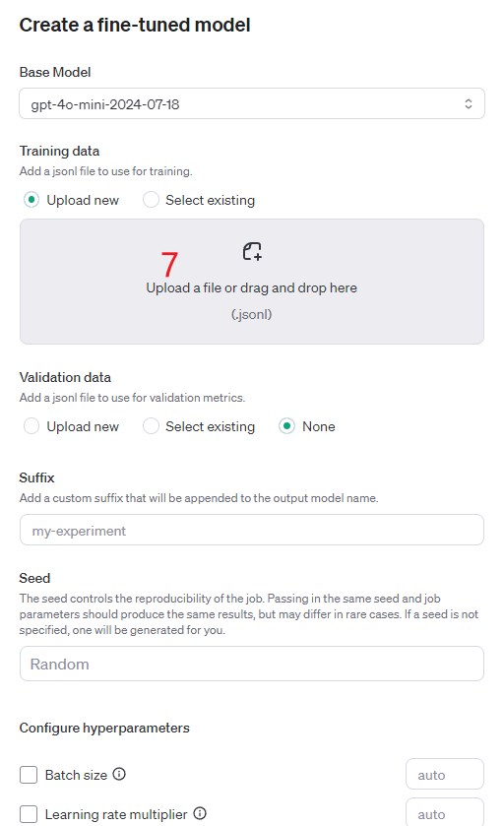Click the Batch size info icon
Image resolution: width=504 pixels, height=826 pixels.
(119, 774)
